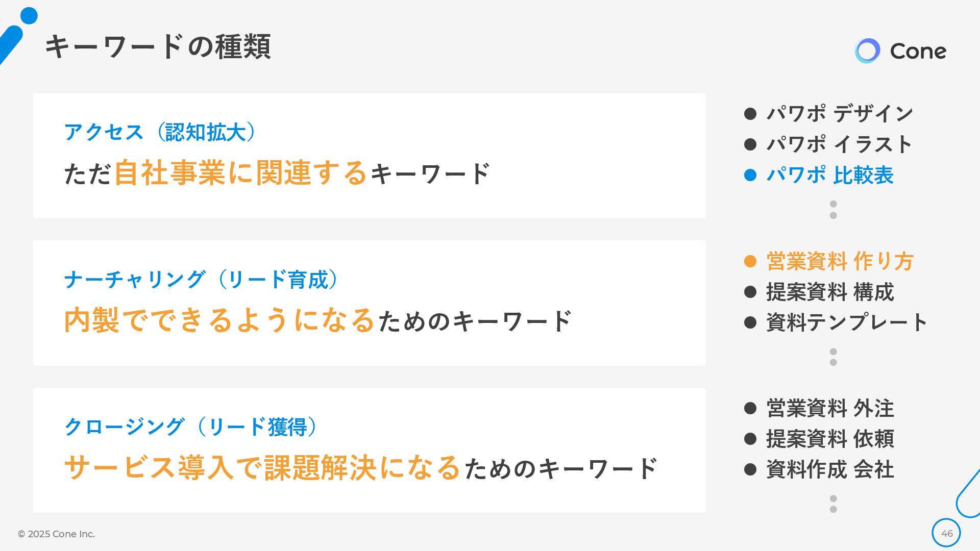980x551 pixels.
Task: Click the keyword 提案資料 構成
Action: pyautogui.click(x=830, y=292)
